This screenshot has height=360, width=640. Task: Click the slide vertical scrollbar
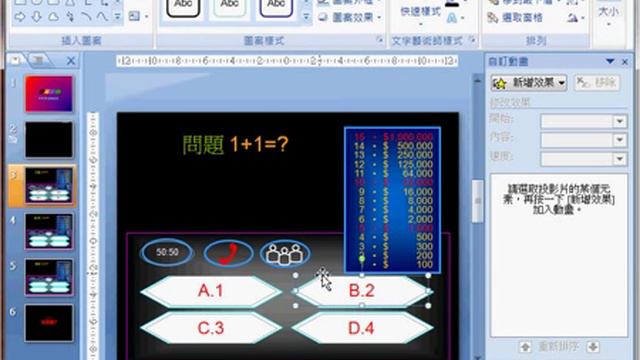[x=477, y=202]
